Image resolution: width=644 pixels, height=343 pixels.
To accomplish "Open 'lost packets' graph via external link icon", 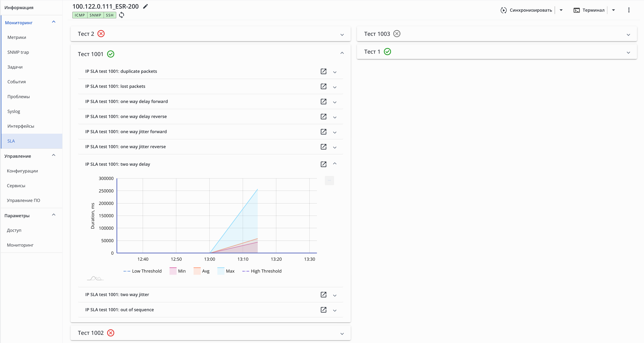I will 323,86.
